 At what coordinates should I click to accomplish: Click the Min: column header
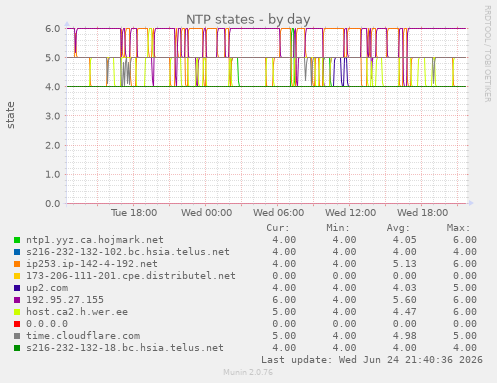click(338, 228)
